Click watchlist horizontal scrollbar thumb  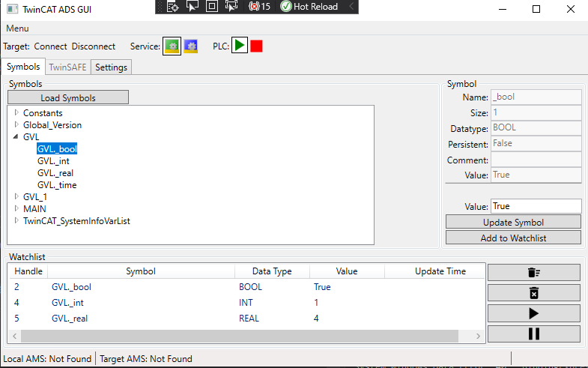(x=240, y=336)
